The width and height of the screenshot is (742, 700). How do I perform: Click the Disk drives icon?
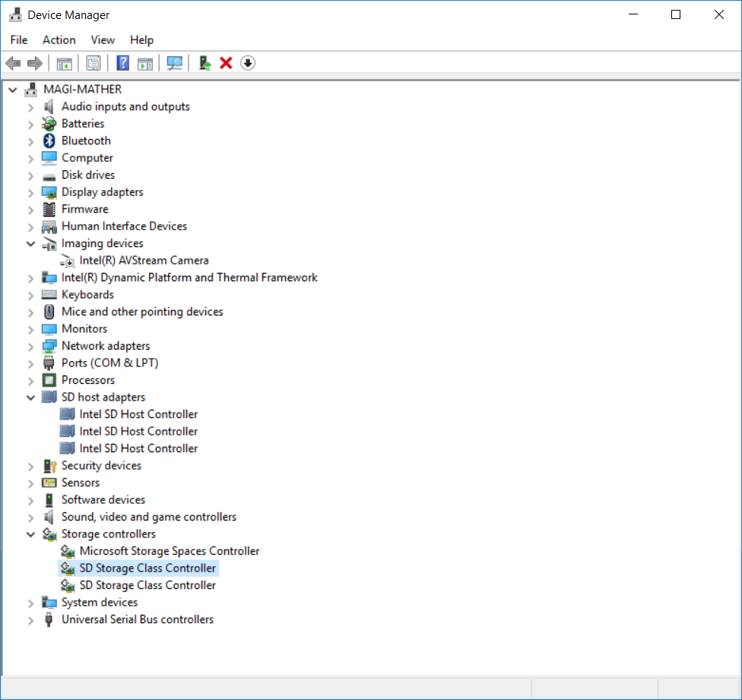(49, 177)
